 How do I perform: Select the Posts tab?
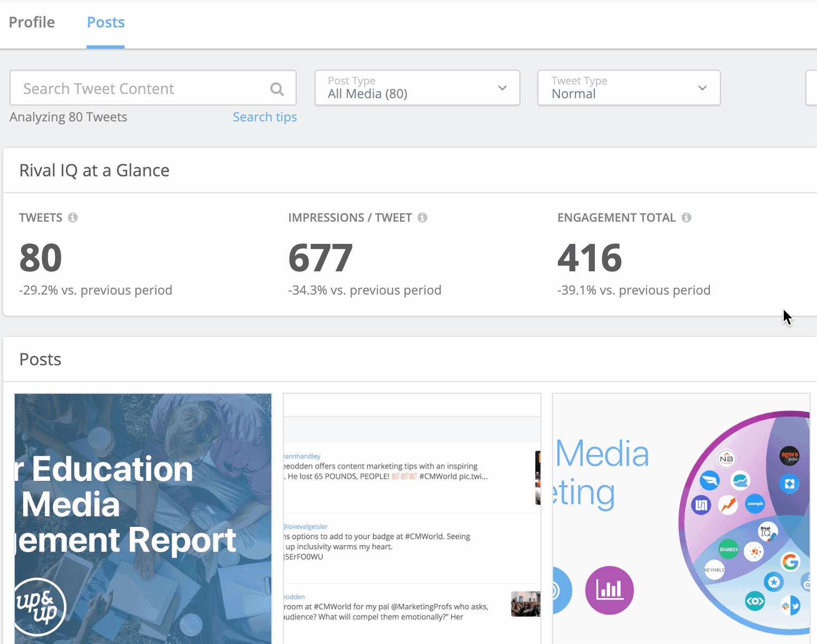(106, 22)
